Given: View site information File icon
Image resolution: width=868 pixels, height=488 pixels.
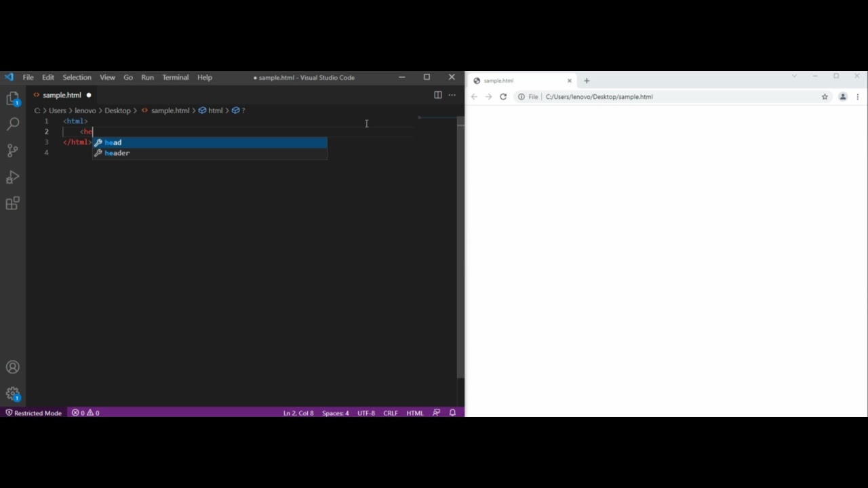Looking at the screenshot, I should (x=528, y=97).
